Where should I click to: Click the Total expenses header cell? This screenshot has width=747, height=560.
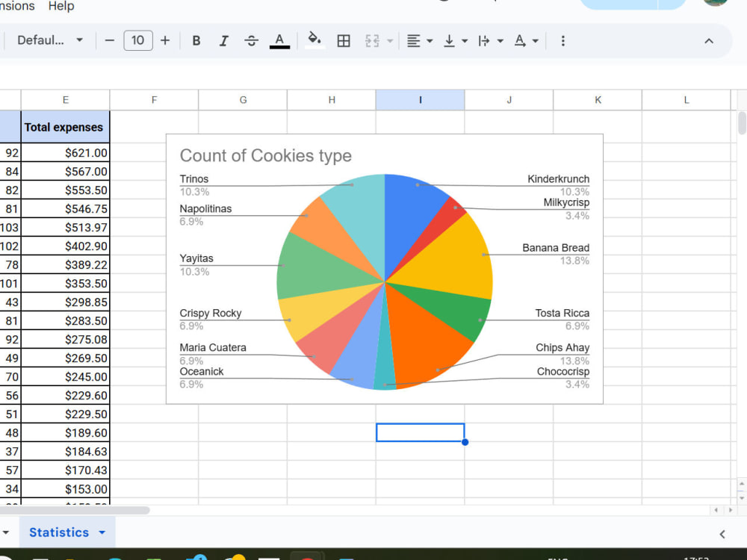point(66,127)
